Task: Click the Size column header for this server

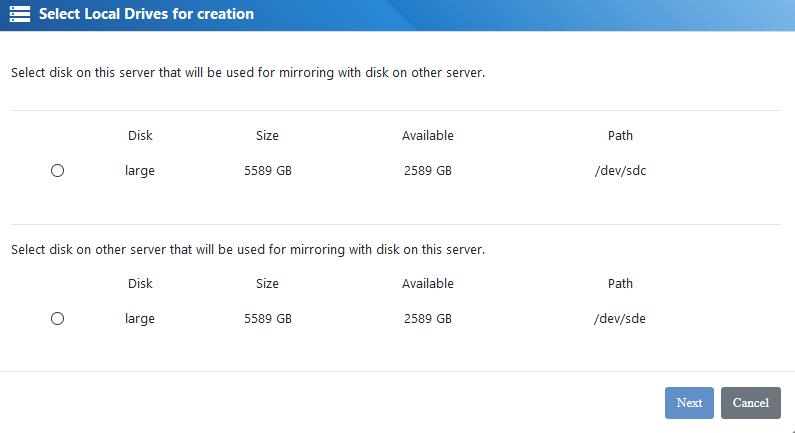Action: pyautogui.click(x=267, y=136)
